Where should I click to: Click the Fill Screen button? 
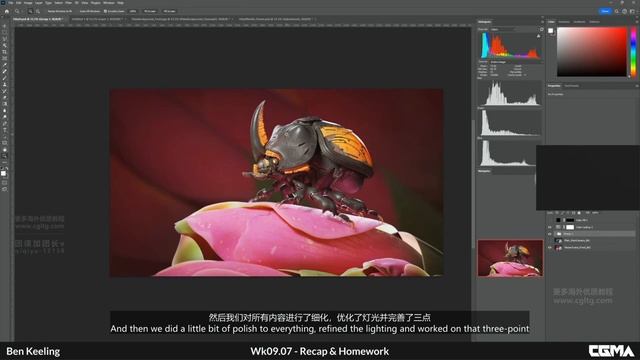click(x=169, y=11)
